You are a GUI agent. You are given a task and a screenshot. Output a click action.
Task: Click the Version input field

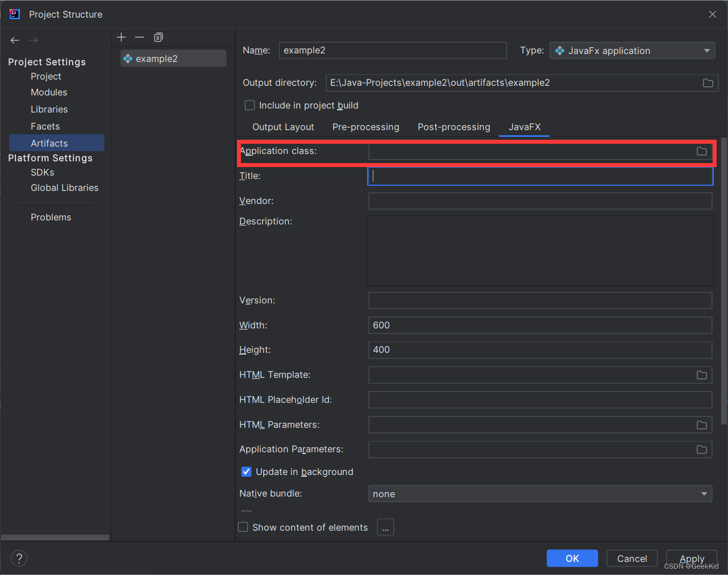point(540,301)
